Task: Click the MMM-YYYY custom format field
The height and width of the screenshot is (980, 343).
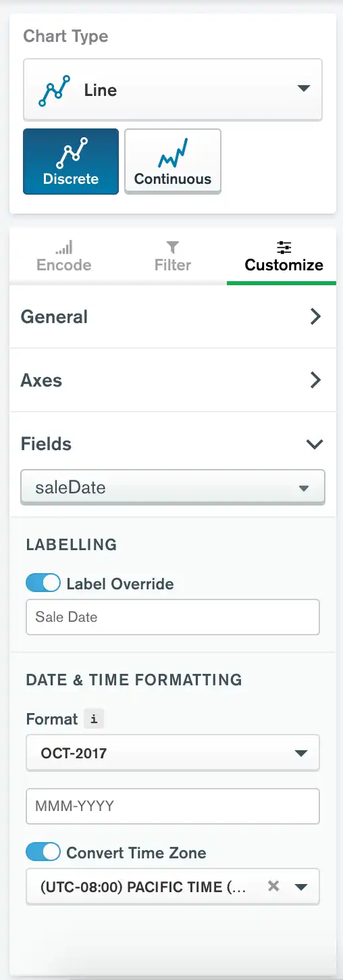Action: 173,806
